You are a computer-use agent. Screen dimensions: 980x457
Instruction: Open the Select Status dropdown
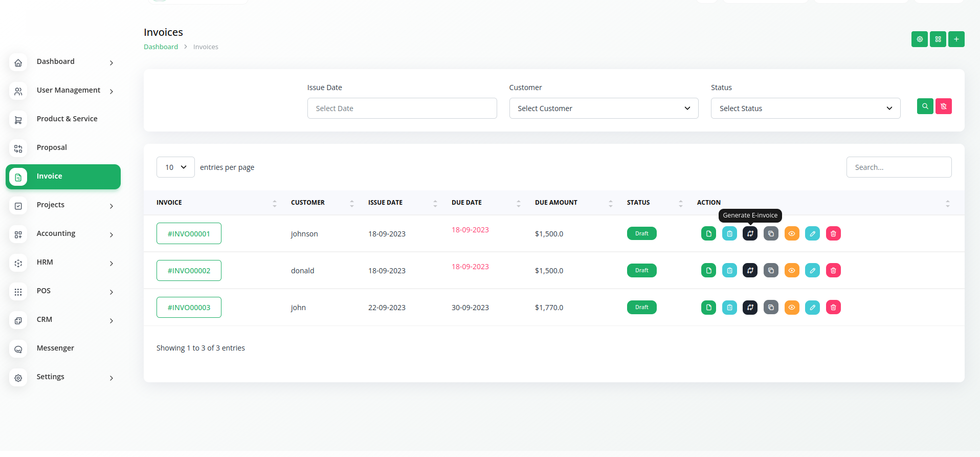pyautogui.click(x=805, y=108)
